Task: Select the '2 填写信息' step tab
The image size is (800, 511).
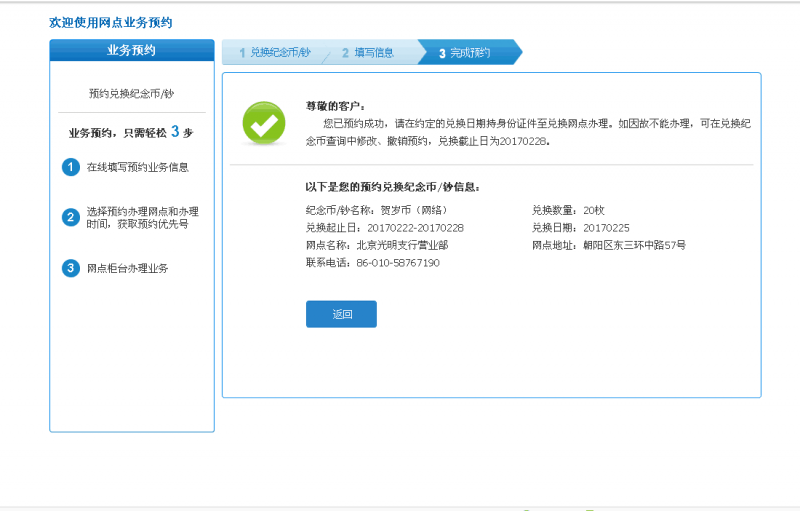Action: tap(368, 52)
